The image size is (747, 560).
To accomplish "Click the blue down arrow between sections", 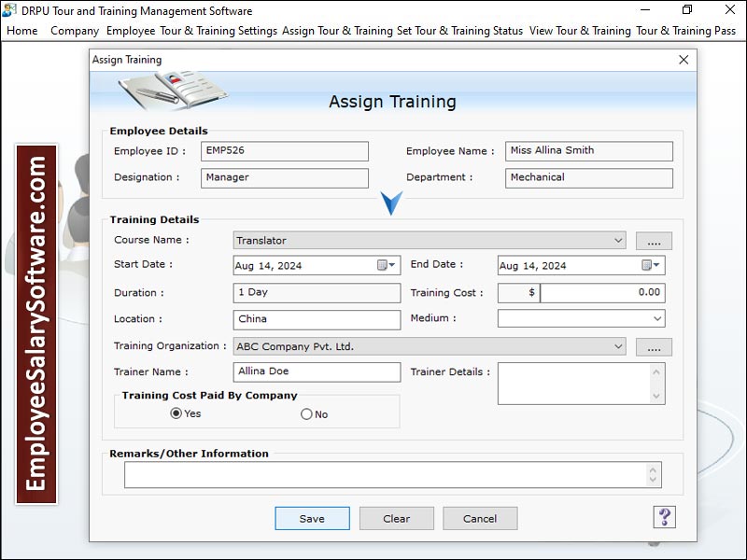I will coord(391,203).
